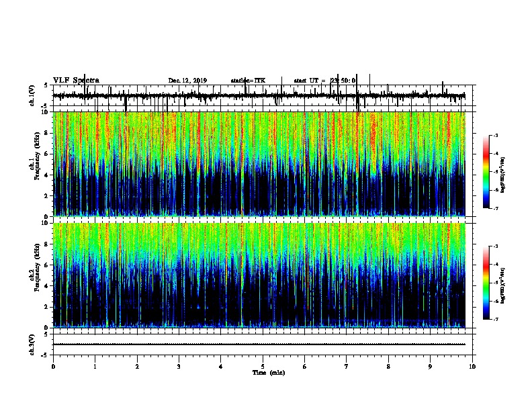This screenshot has height=411, width=532.
Task: Click inside the ch.1 spectrogram plot
Action: tap(259, 164)
